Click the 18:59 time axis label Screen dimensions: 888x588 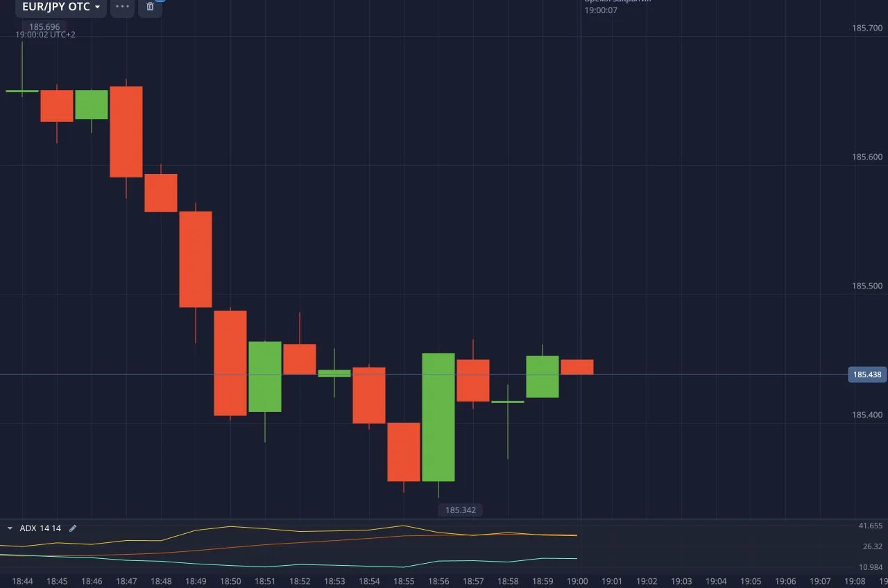click(543, 581)
